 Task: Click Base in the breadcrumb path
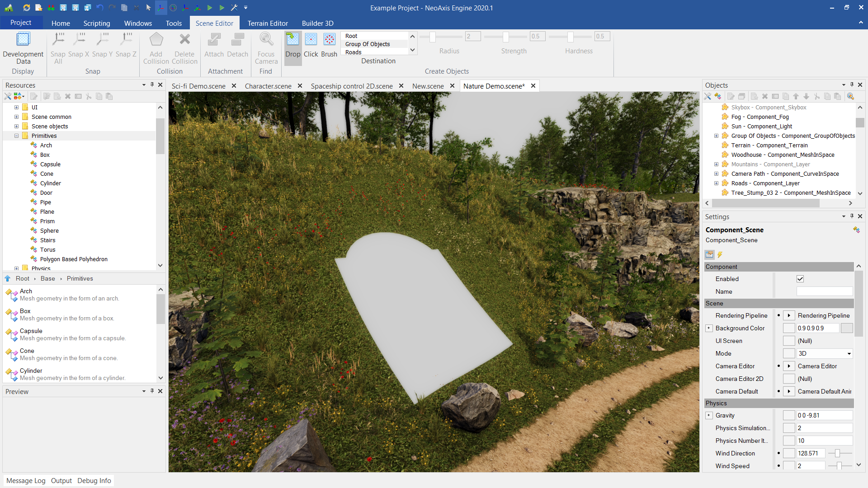(x=47, y=278)
